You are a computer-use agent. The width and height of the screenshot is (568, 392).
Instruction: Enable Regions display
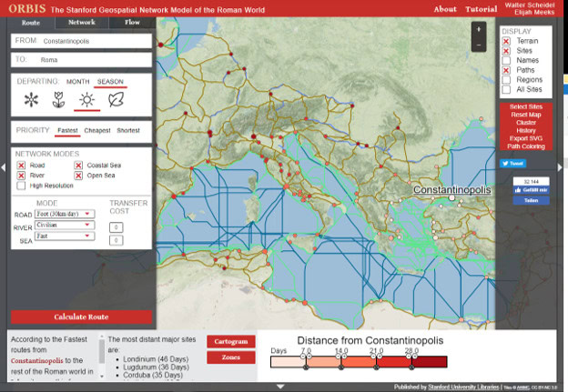pyautogui.click(x=506, y=80)
